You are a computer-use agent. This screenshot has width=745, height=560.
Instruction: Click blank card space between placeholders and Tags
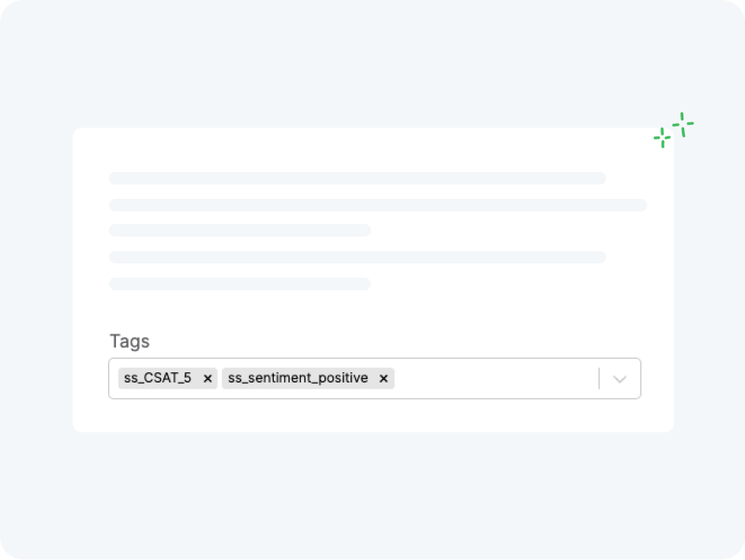[373, 311]
